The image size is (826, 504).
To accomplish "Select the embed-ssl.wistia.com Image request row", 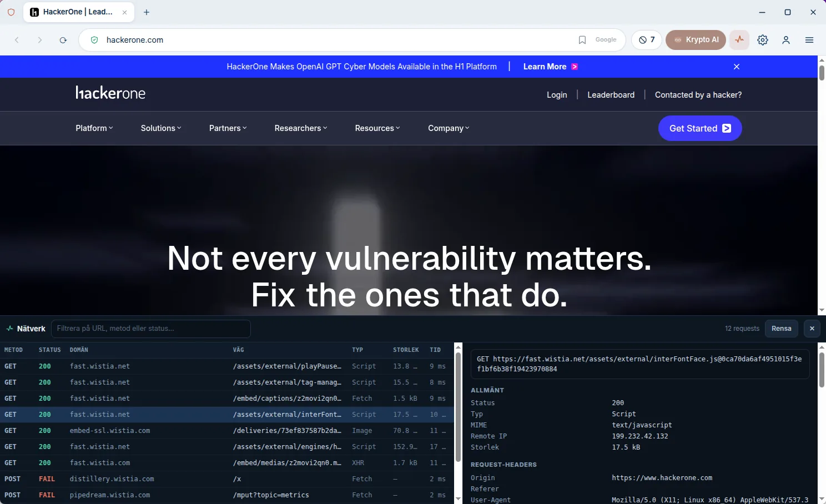I will 227,431.
